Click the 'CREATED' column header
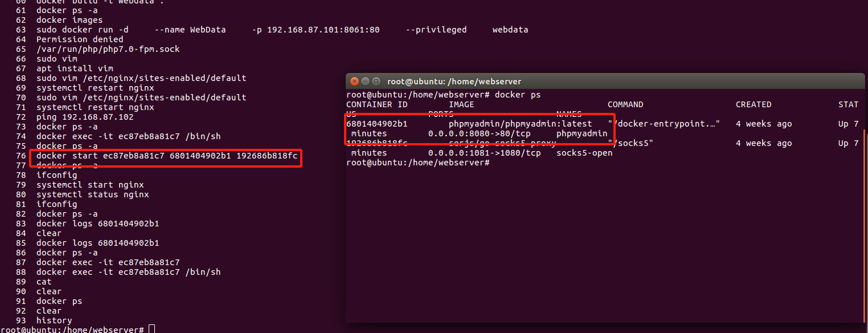Screen dimensions: 868x333 point(754,104)
